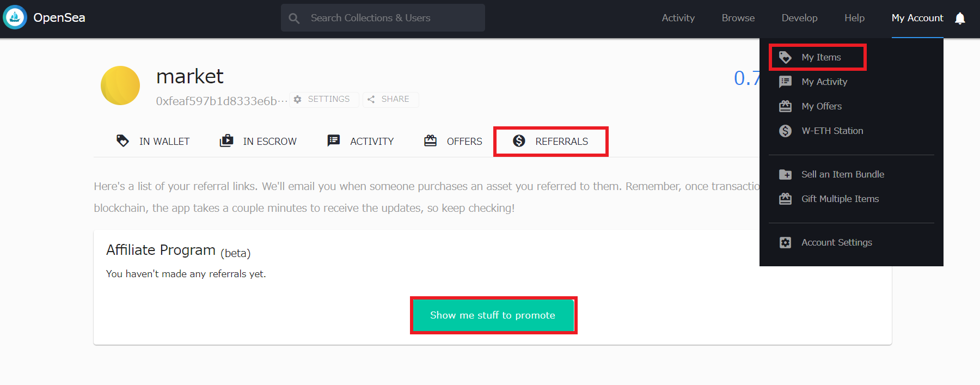The height and width of the screenshot is (385, 980).
Task: Open Develop in the top navigation
Action: (799, 18)
